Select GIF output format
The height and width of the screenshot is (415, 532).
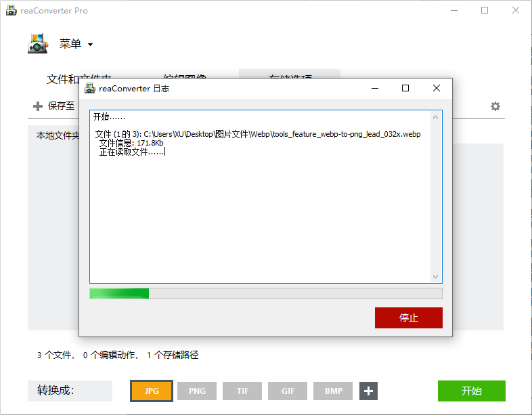(x=288, y=391)
